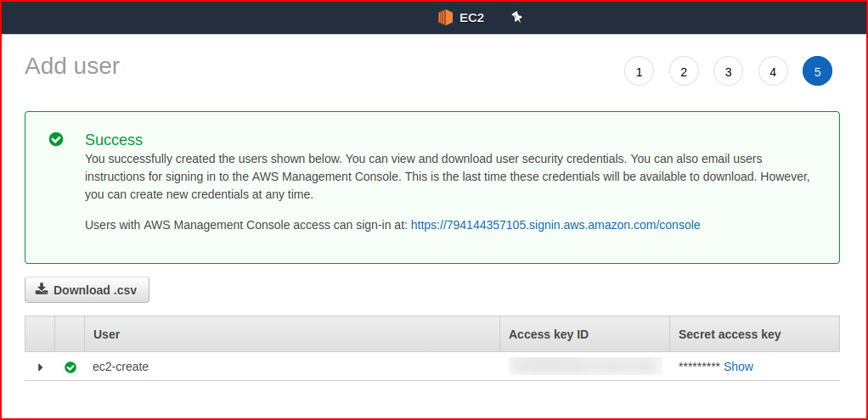Viewport: 868px width, 420px height.
Task: Select the highlighted step 5 circle
Action: (817, 71)
